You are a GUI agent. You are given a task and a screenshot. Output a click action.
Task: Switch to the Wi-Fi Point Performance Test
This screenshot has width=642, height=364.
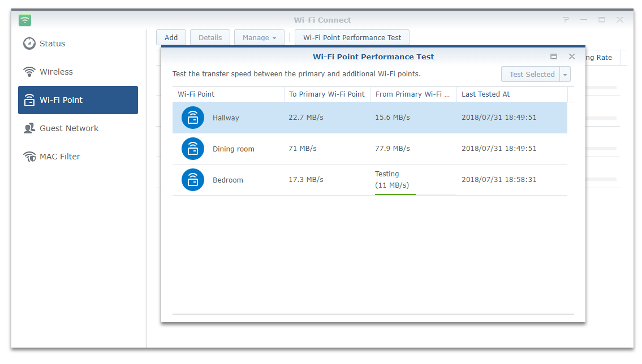[x=352, y=37]
